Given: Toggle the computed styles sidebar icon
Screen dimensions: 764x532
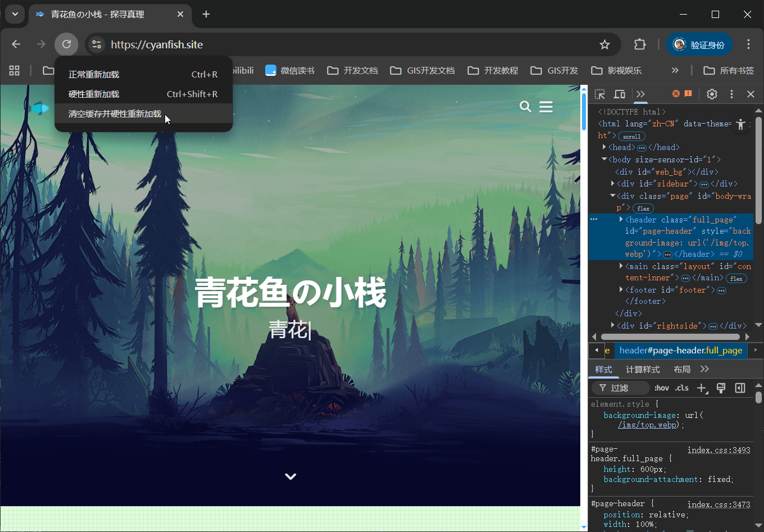Looking at the screenshot, I should (x=740, y=388).
